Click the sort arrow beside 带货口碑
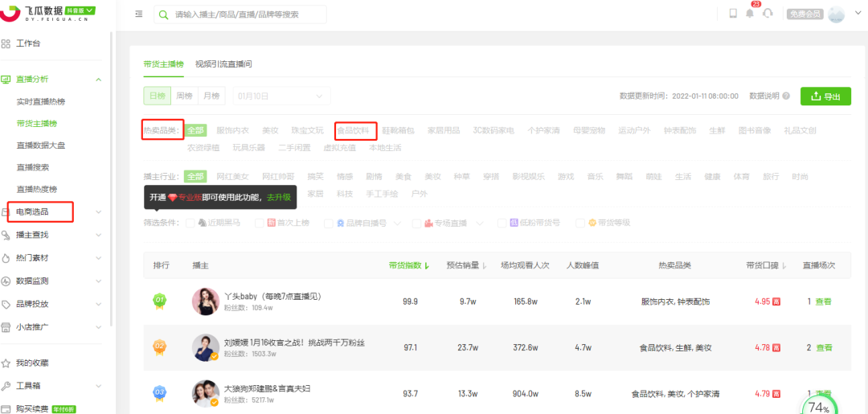This screenshot has width=868, height=414. (x=784, y=265)
